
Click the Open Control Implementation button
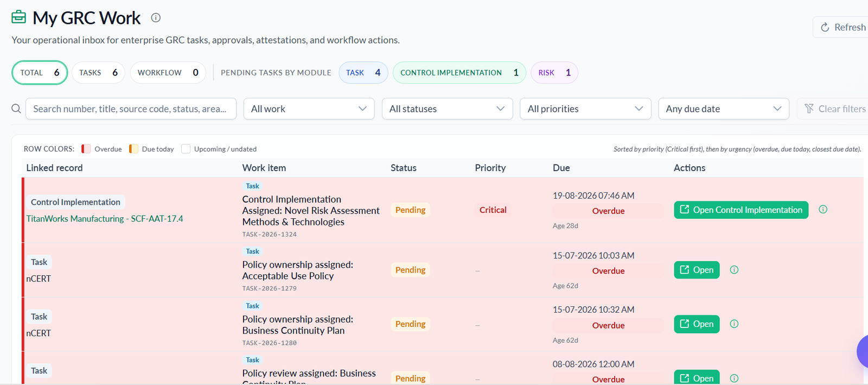[x=741, y=210]
